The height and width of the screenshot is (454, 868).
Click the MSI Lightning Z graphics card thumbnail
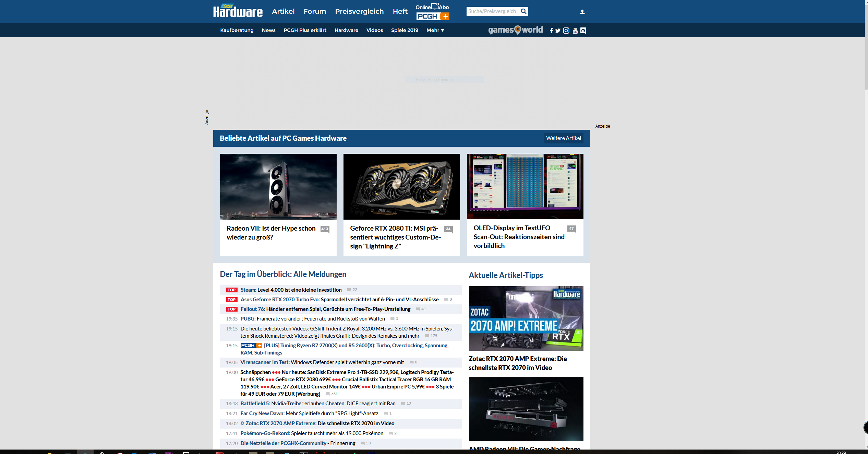(401, 187)
